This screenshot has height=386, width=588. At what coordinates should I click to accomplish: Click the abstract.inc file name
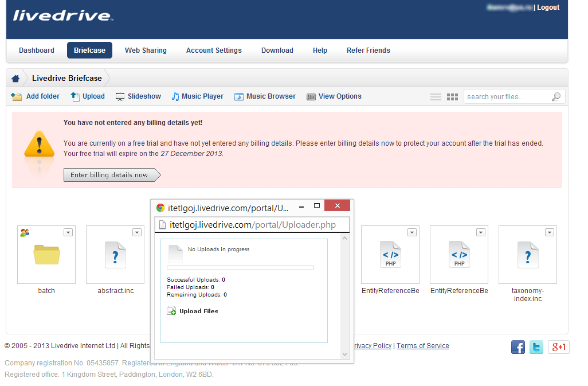point(116,291)
